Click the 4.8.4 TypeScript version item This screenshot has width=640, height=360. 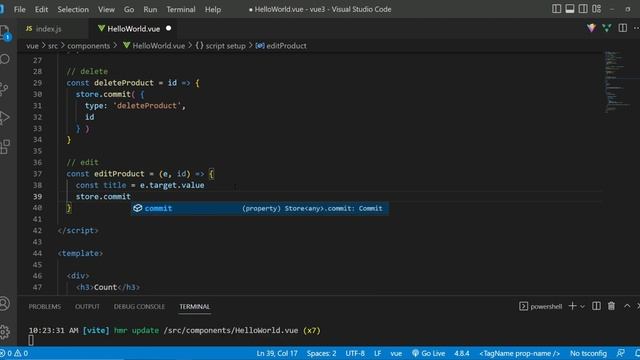point(462,353)
